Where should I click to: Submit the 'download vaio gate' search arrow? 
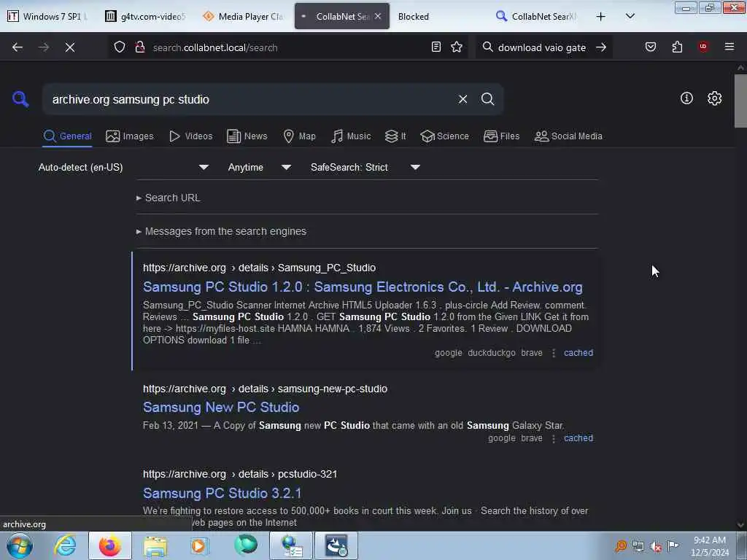pos(601,47)
